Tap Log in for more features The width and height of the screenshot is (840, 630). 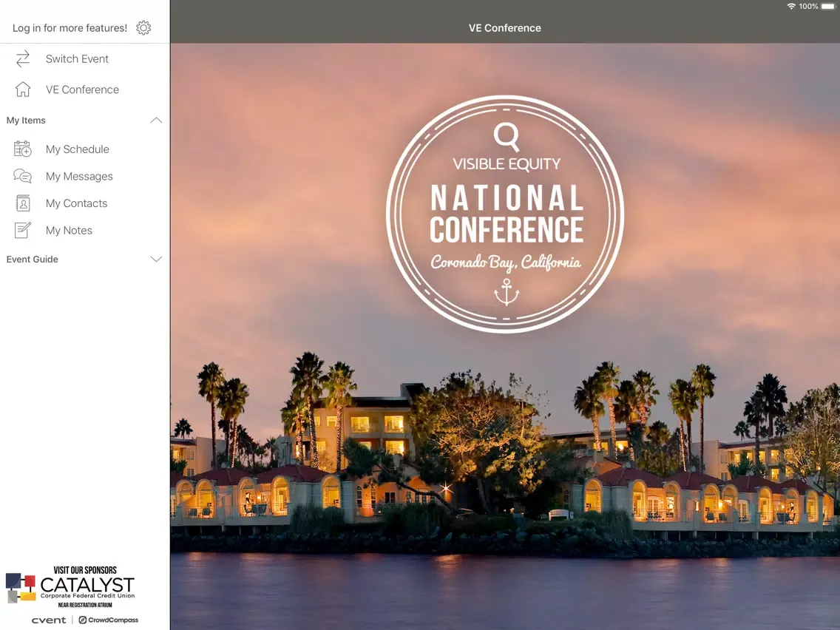pos(70,28)
